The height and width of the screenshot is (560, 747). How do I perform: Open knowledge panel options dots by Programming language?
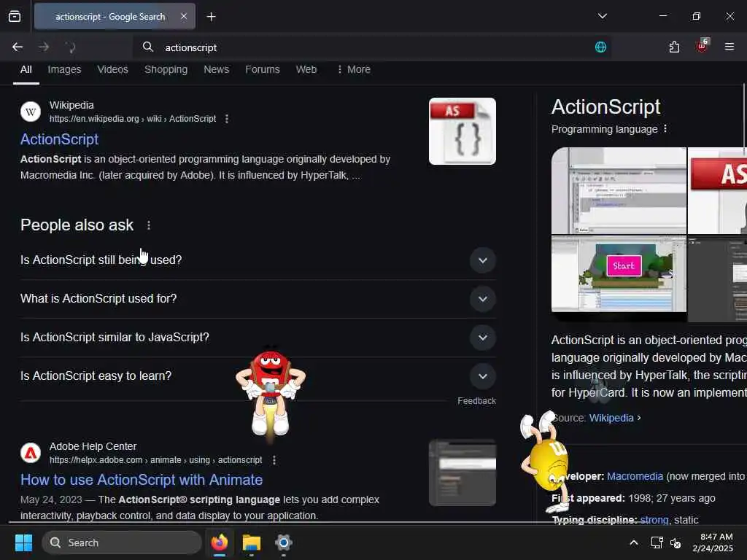(x=665, y=129)
